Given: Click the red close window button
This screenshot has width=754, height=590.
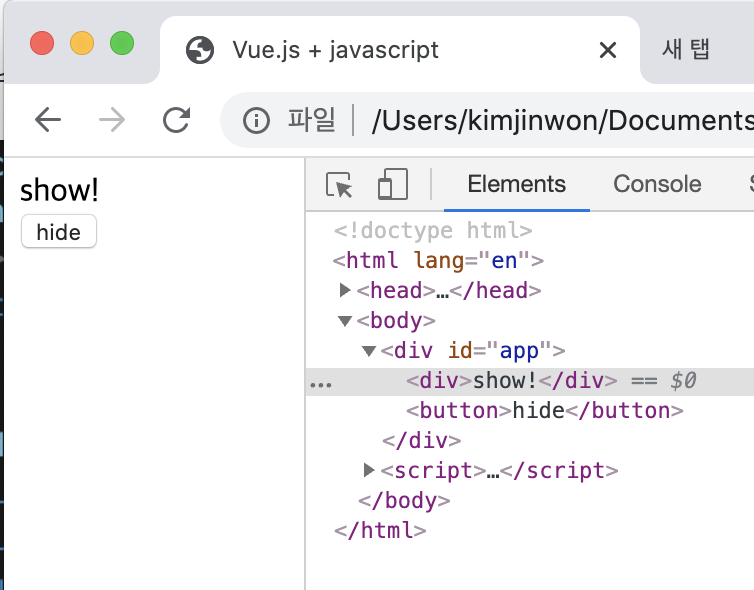Looking at the screenshot, I should pos(42,43).
